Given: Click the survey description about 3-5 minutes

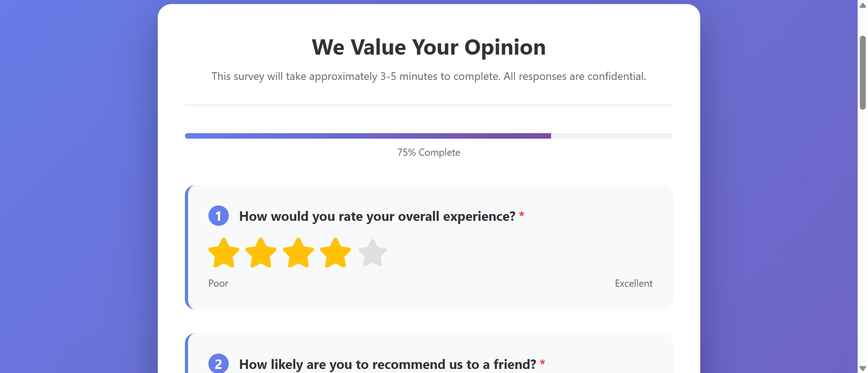Looking at the screenshot, I should coord(429,76).
